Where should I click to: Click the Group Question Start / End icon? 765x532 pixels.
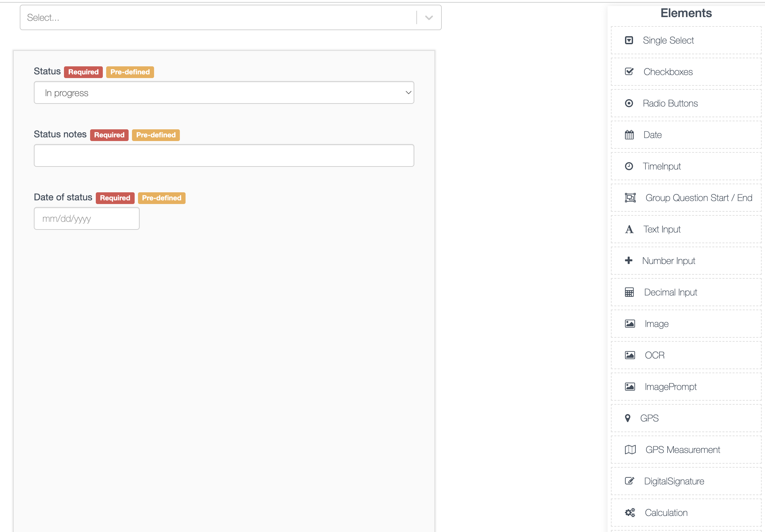click(630, 198)
